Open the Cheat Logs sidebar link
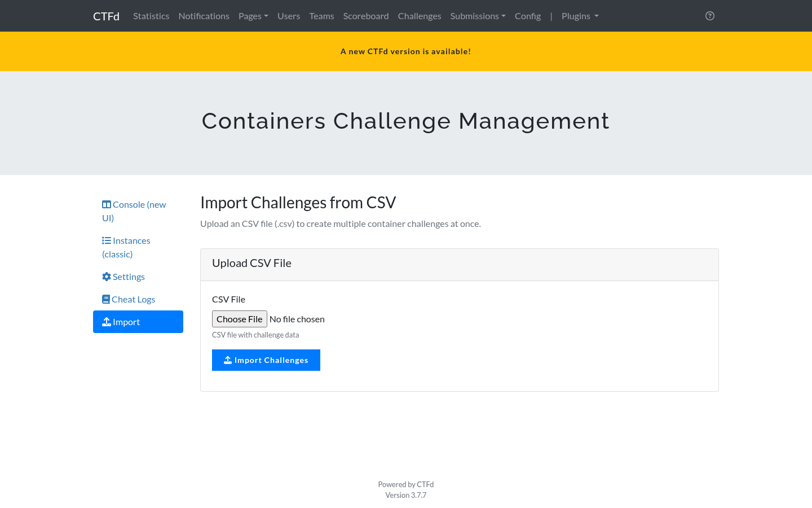 pos(138,299)
